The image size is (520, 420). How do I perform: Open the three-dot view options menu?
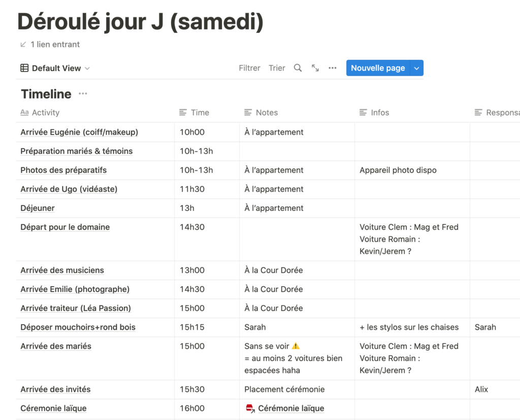333,68
